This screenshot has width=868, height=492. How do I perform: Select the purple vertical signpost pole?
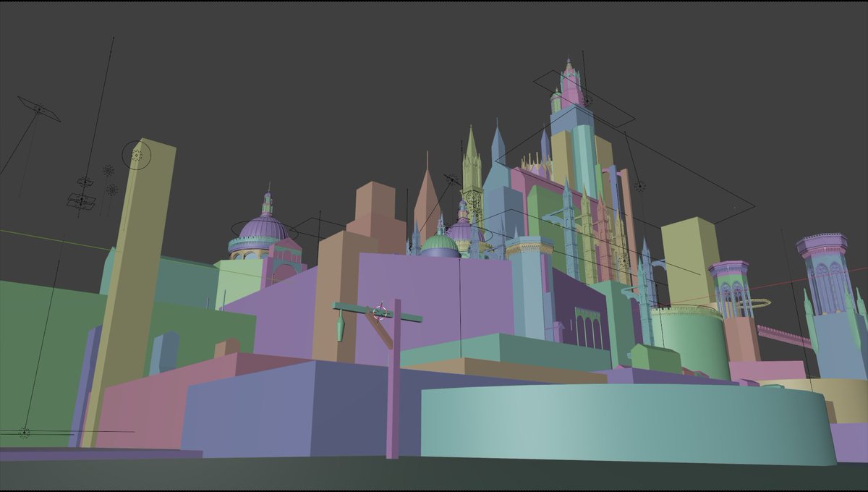[393, 380]
